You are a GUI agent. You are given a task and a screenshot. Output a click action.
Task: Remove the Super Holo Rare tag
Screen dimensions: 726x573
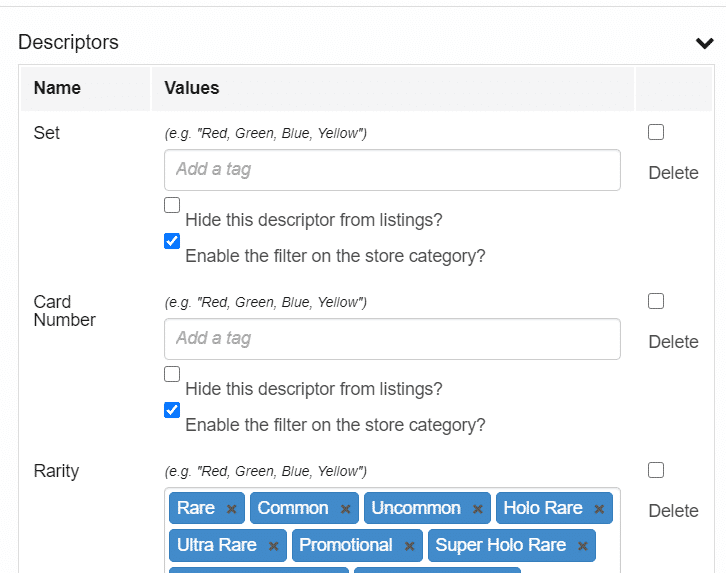[x=582, y=546]
